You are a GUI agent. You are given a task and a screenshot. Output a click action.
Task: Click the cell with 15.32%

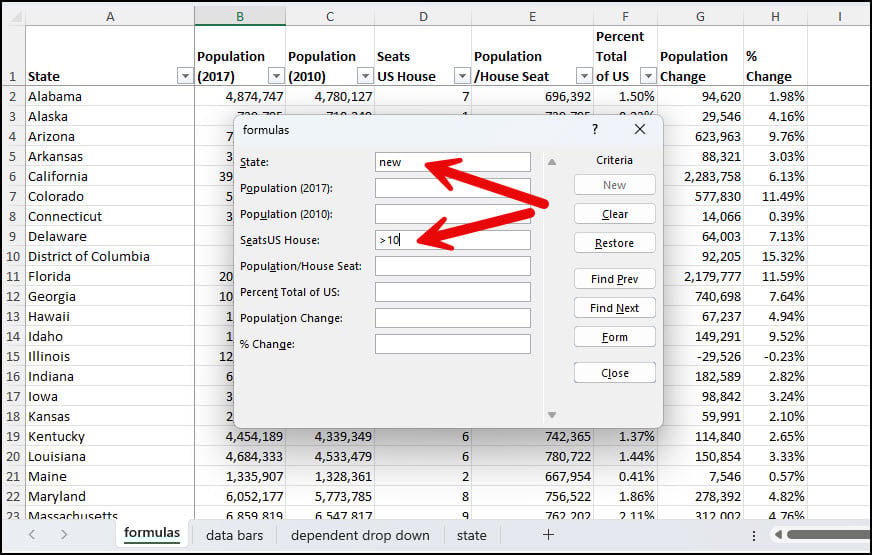[775, 256]
